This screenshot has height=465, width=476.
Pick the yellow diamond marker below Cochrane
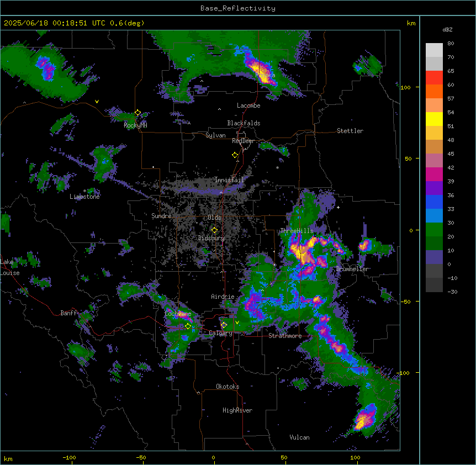(x=188, y=326)
